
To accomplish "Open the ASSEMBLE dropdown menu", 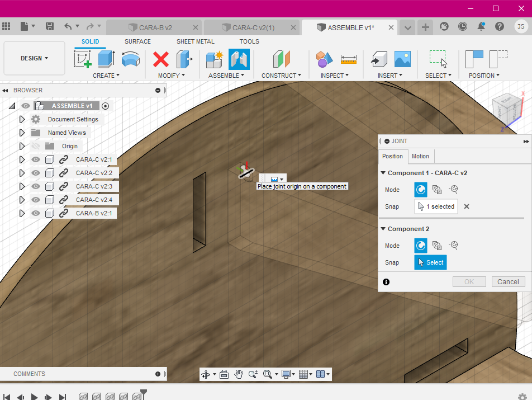I will [x=226, y=76].
